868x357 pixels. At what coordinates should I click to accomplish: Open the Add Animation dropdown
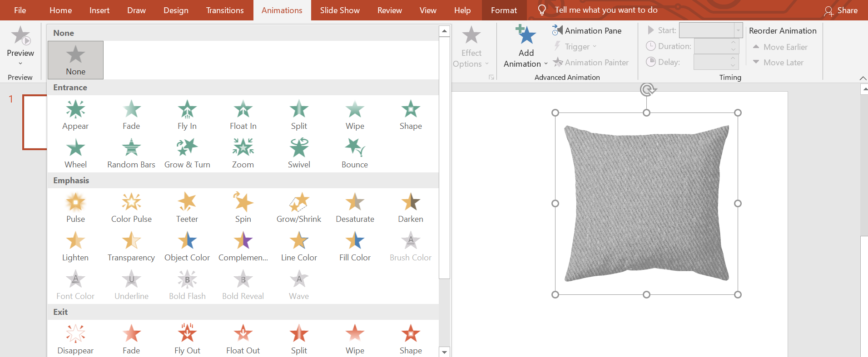point(526,47)
